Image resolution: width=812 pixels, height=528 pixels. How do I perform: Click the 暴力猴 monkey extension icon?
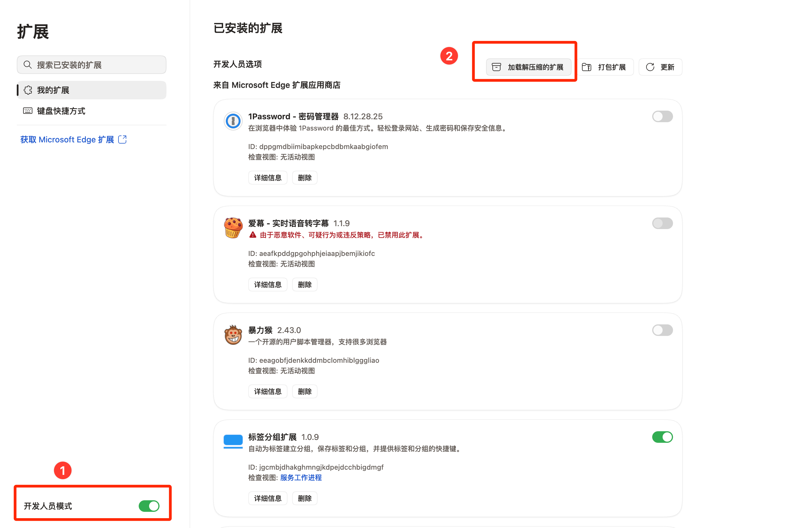pyautogui.click(x=233, y=334)
